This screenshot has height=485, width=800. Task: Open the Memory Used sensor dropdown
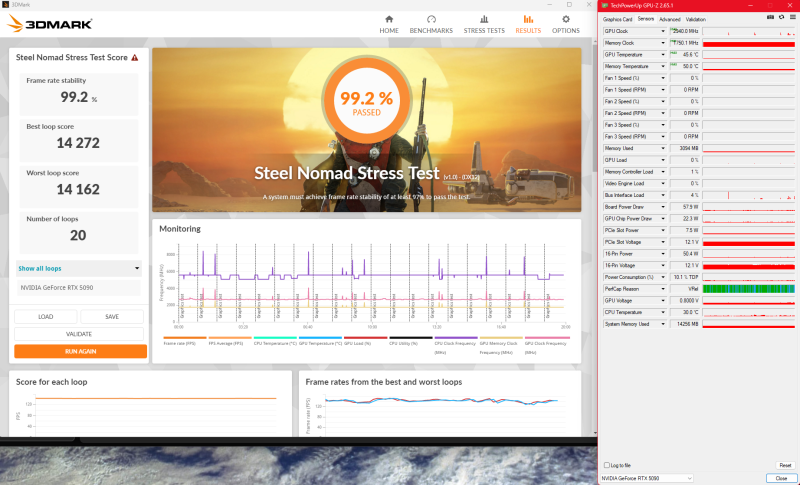coord(663,148)
